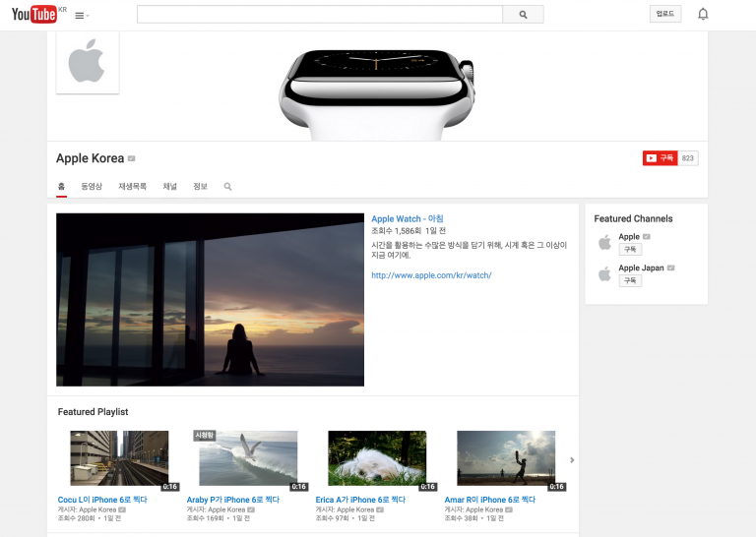Subscribe to Apple Korea with red button
The image size is (756, 537).
tap(661, 158)
